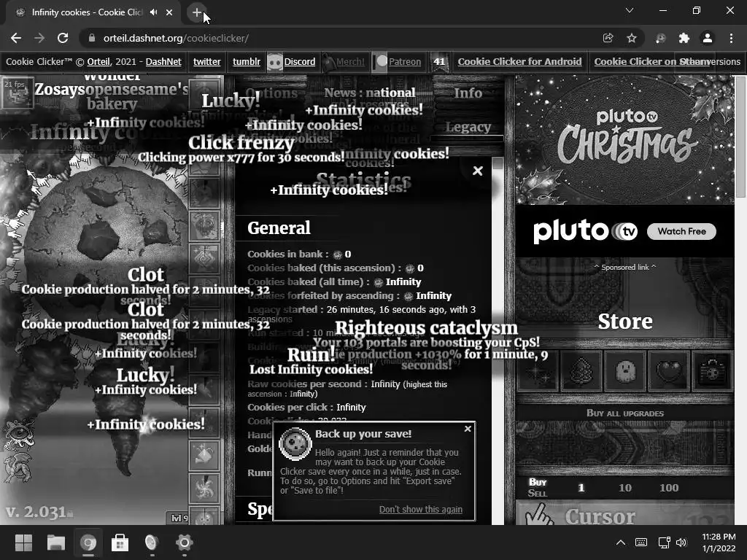Open the Merch! link
This screenshot has width=747, height=560.
[x=350, y=62]
